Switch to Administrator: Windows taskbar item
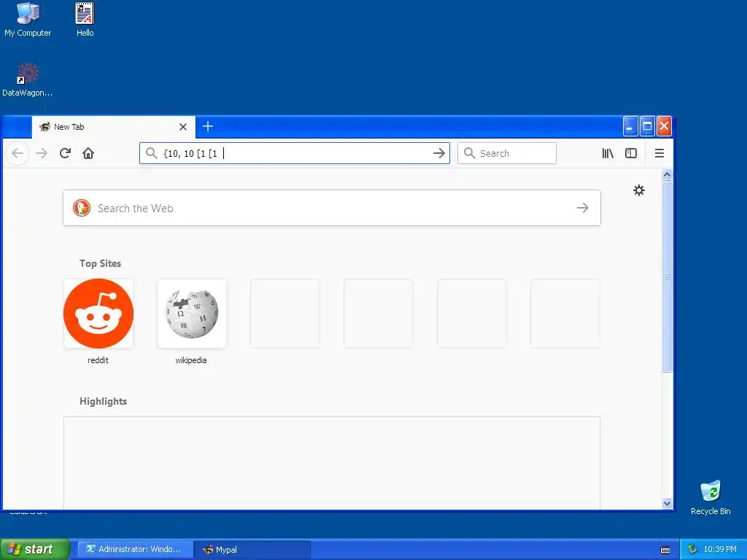This screenshot has height=560, width=747. [x=135, y=550]
